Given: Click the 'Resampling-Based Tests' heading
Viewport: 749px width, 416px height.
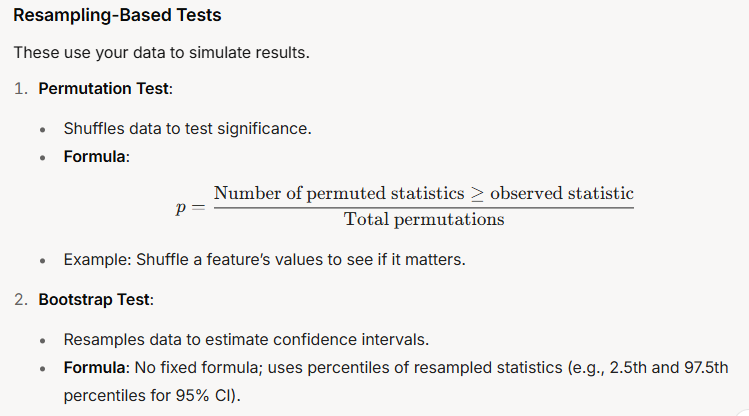Looking at the screenshot, I should click(117, 15).
